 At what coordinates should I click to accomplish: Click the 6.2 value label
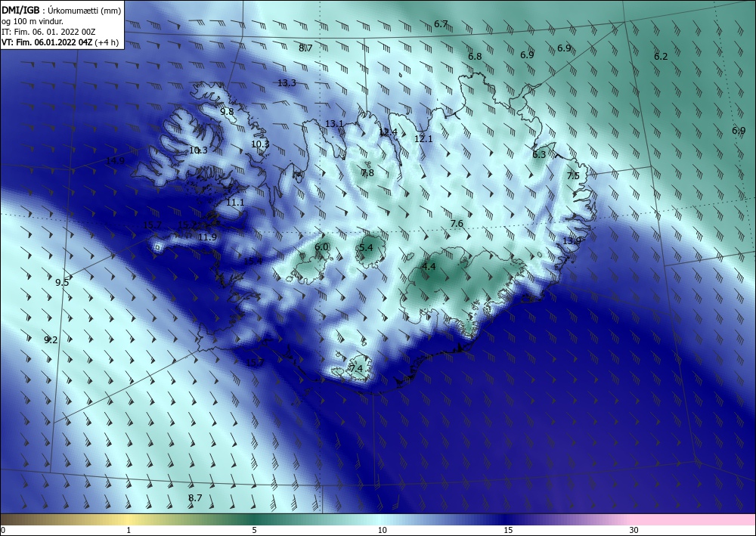[x=661, y=57]
